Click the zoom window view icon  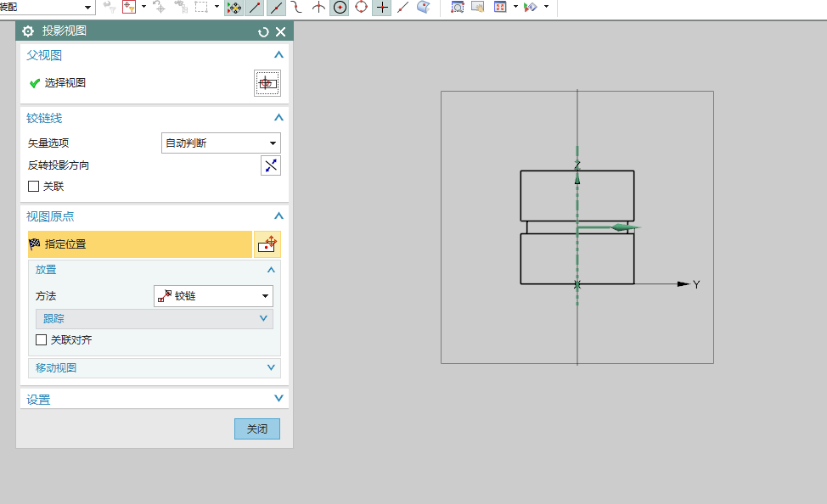(x=458, y=7)
